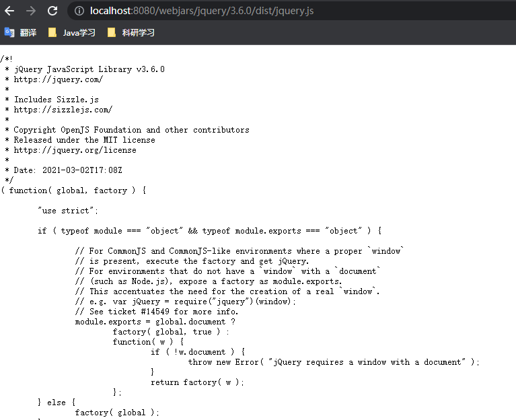Screen dimensions: 516x420
Task: Click the 'https://jquery.com/' comment line
Action: tap(59, 79)
